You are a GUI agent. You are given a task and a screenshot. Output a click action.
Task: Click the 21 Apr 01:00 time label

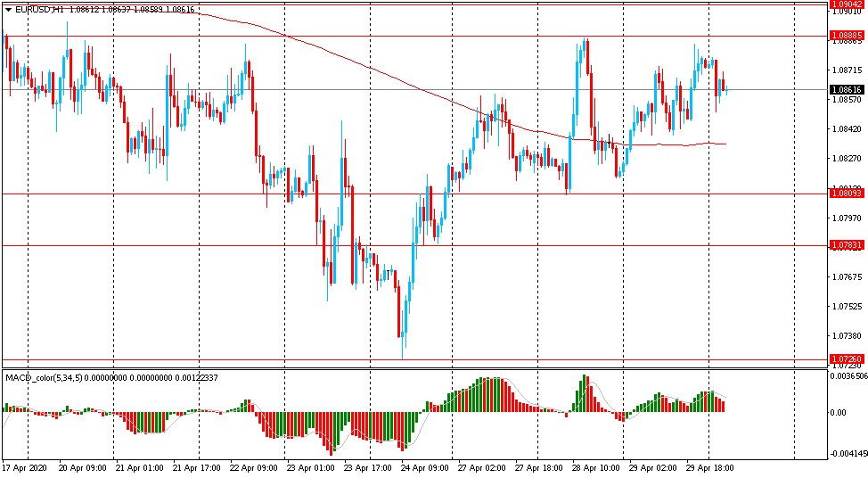[x=140, y=468]
